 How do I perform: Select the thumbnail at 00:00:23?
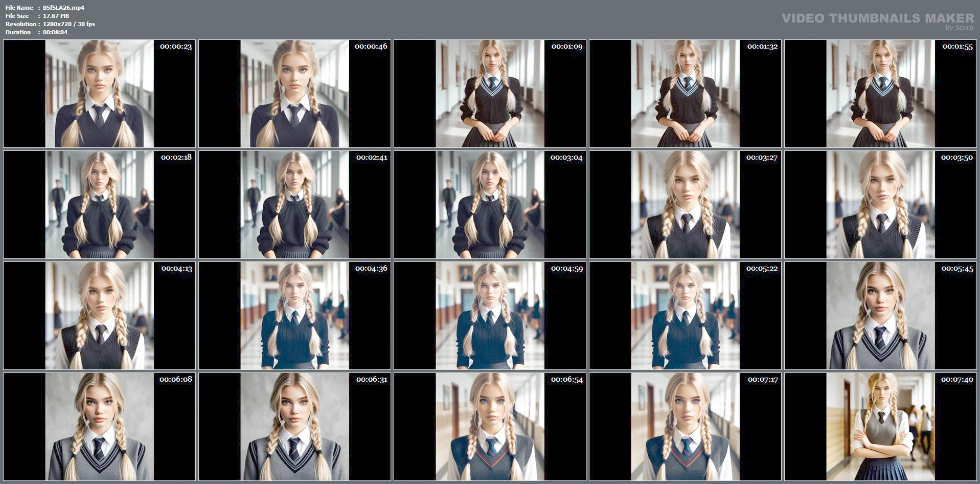(x=100, y=94)
